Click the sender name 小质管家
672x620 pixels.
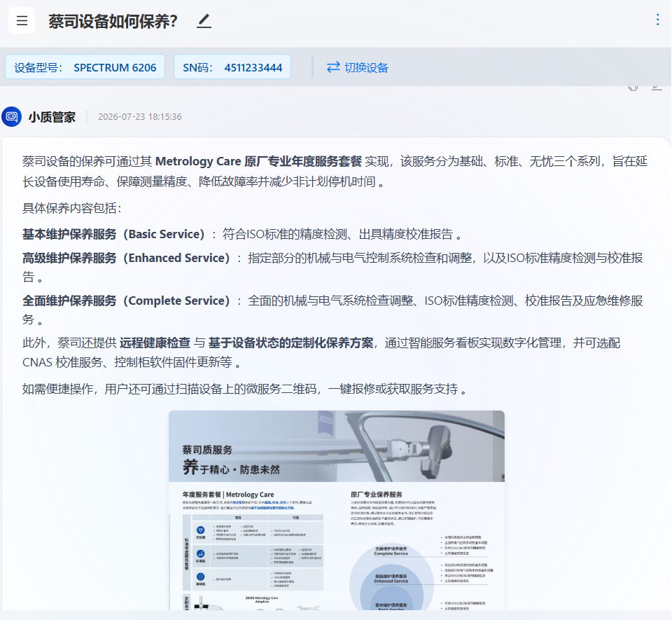(52, 117)
